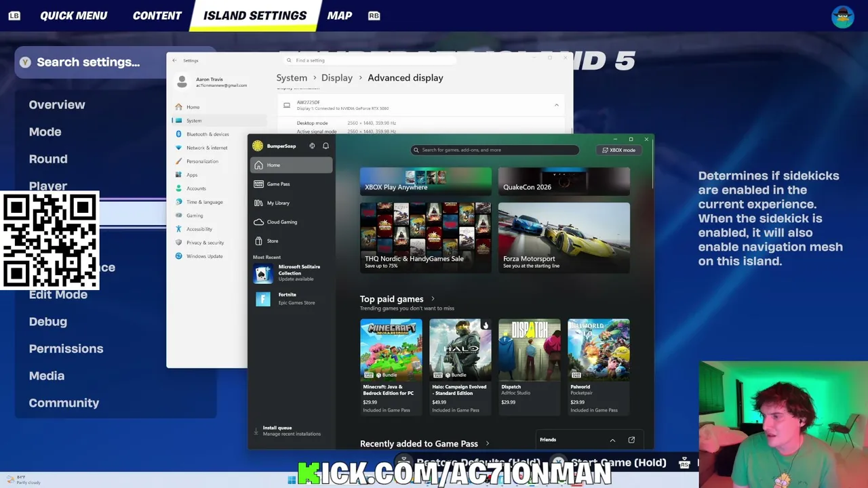Open the Round settings category
868x488 pixels.
48,159
